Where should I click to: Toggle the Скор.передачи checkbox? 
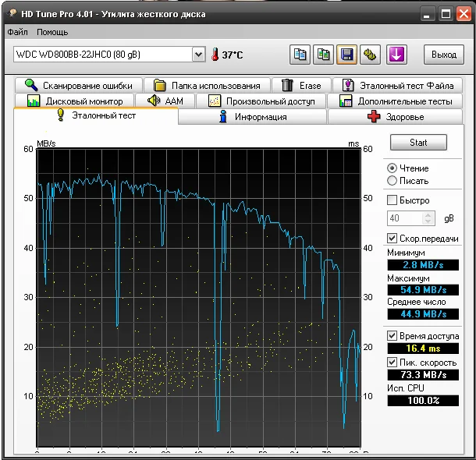point(393,239)
